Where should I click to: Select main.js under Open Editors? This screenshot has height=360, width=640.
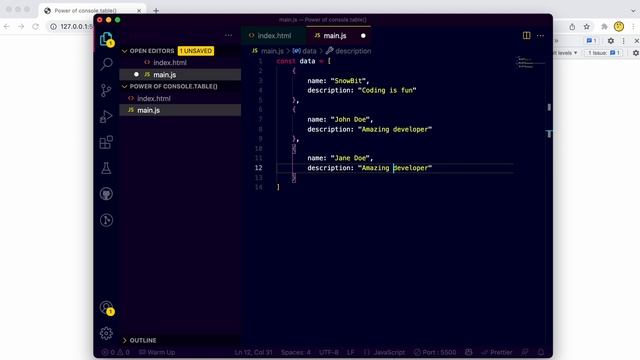(x=180, y=75)
